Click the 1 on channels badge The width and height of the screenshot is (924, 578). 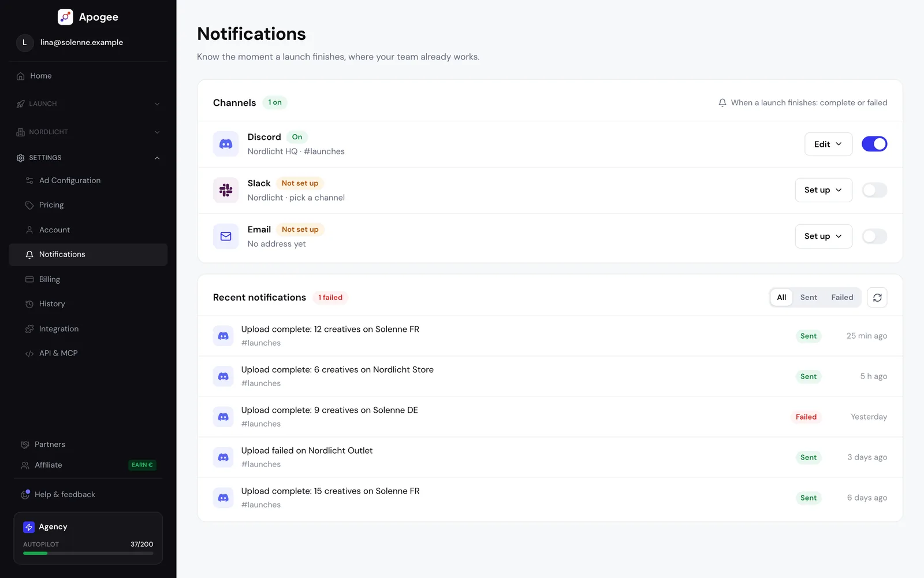275,102
